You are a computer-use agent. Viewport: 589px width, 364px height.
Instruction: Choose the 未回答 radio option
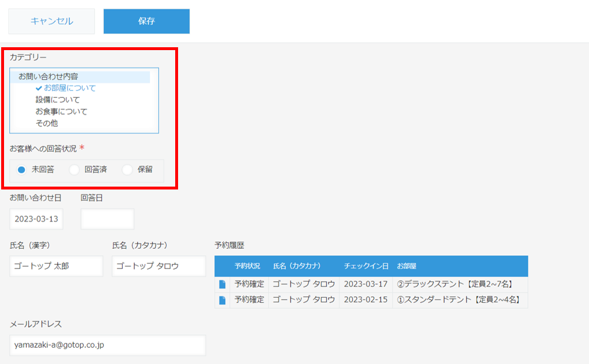(21, 169)
